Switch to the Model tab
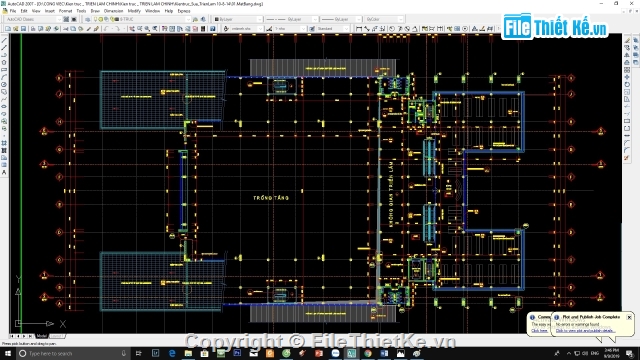 [x=42, y=336]
